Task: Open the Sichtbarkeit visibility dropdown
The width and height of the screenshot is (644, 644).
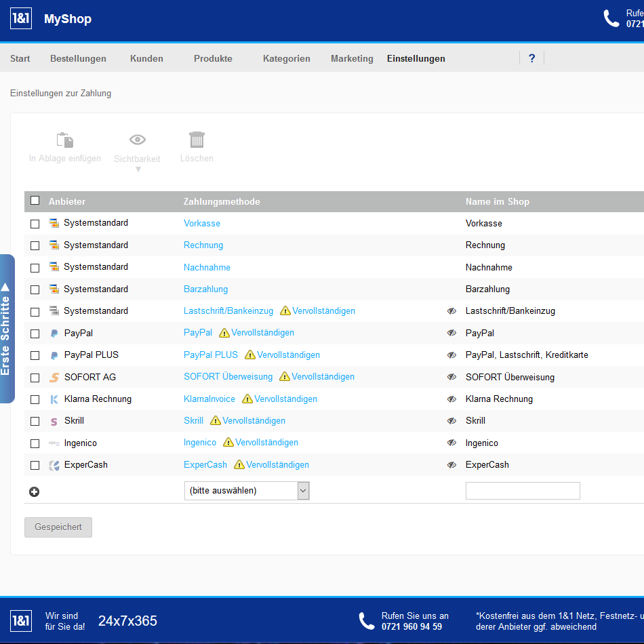Action: (x=138, y=149)
